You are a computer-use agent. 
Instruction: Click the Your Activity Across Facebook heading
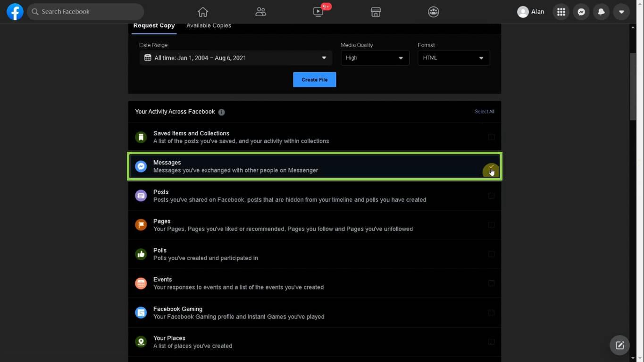pyautogui.click(x=175, y=112)
